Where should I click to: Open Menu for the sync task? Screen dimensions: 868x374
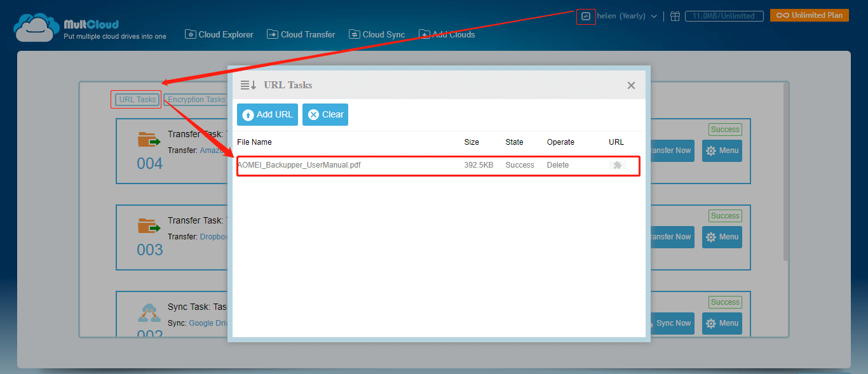coord(722,323)
